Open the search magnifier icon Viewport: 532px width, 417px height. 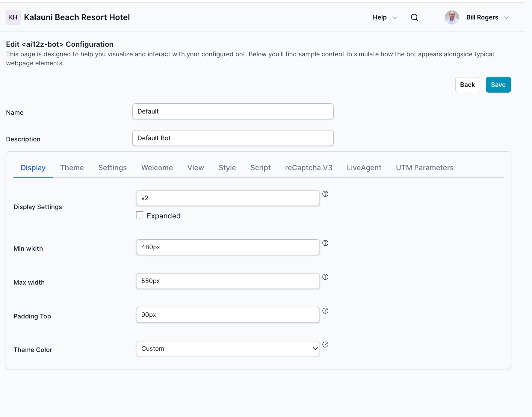click(414, 17)
